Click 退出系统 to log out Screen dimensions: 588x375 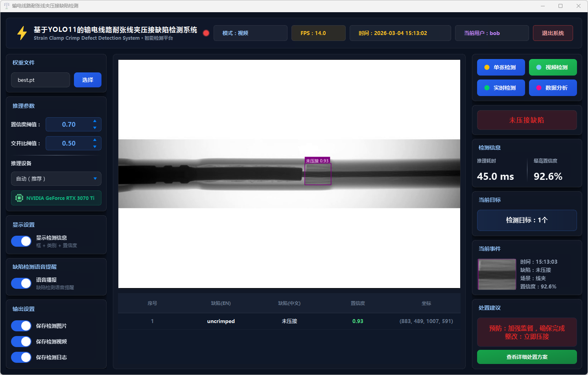point(553,33)
